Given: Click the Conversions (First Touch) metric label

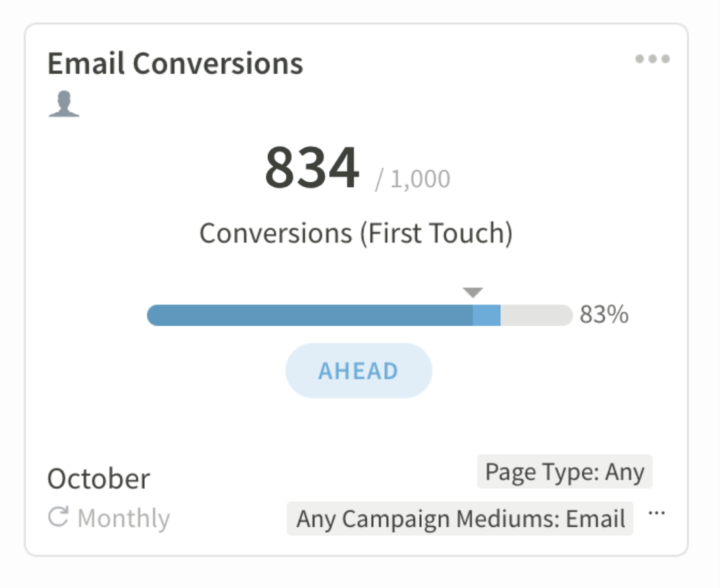Looking at the screenshot, I should (x=356, y=233).
